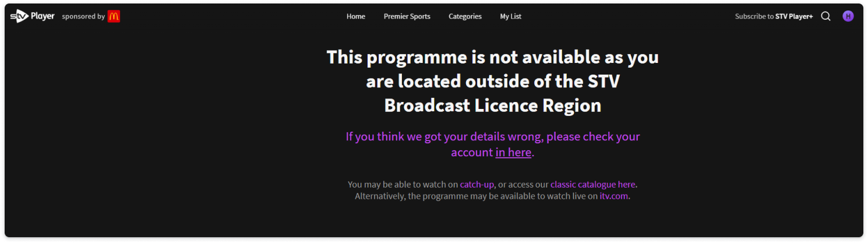868x243 pixels.
Task: Click the 'sponsored by' text
Action: point(83,16)
